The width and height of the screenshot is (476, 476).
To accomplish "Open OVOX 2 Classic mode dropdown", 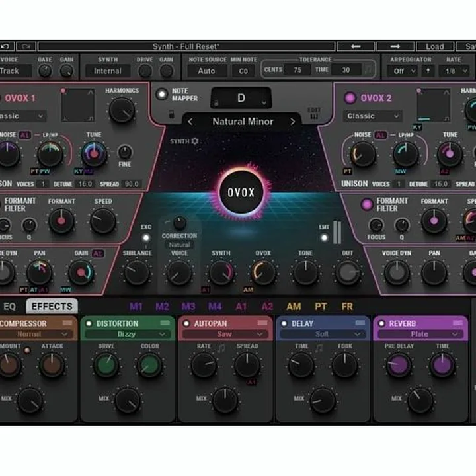I will [373, 116].
